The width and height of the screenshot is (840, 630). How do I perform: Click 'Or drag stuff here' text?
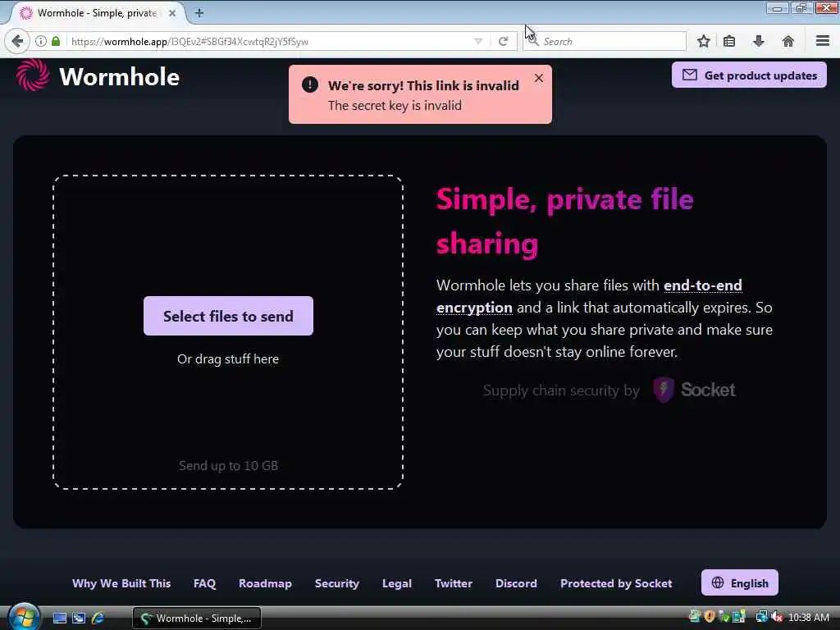228,359
